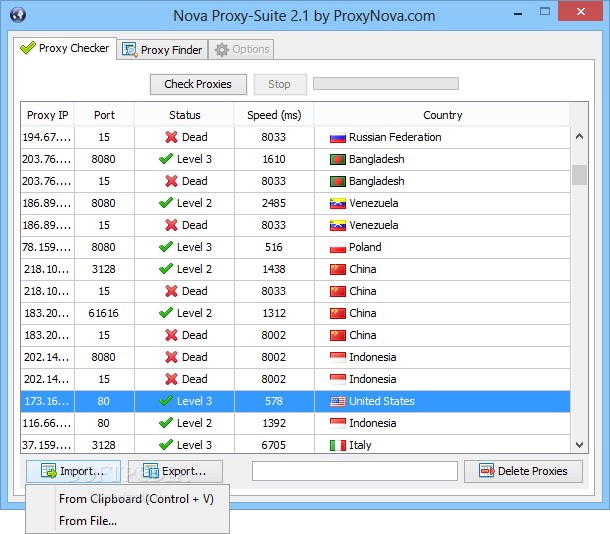Click the red X icon in Venezuela Dead row
Image resolution: width=610 pixels, height=534 pixels.
tap(171, 225)
